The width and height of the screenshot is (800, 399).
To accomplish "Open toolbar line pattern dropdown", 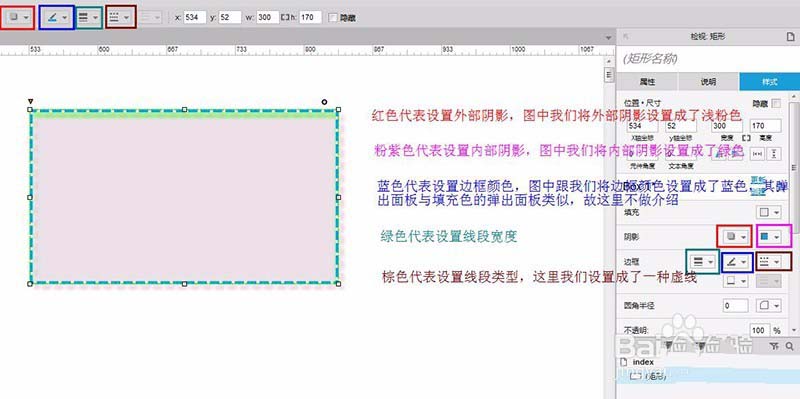I will point(120,17).
